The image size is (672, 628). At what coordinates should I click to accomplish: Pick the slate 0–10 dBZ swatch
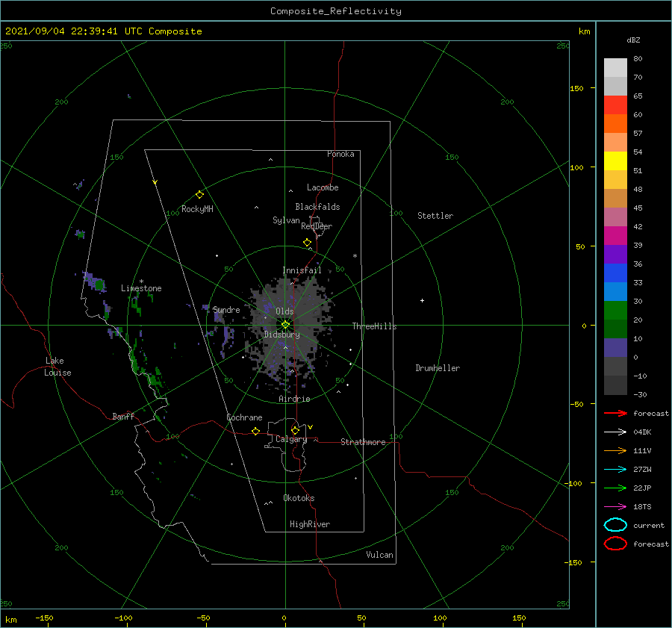pyautogui.click(x=615, y=347)
